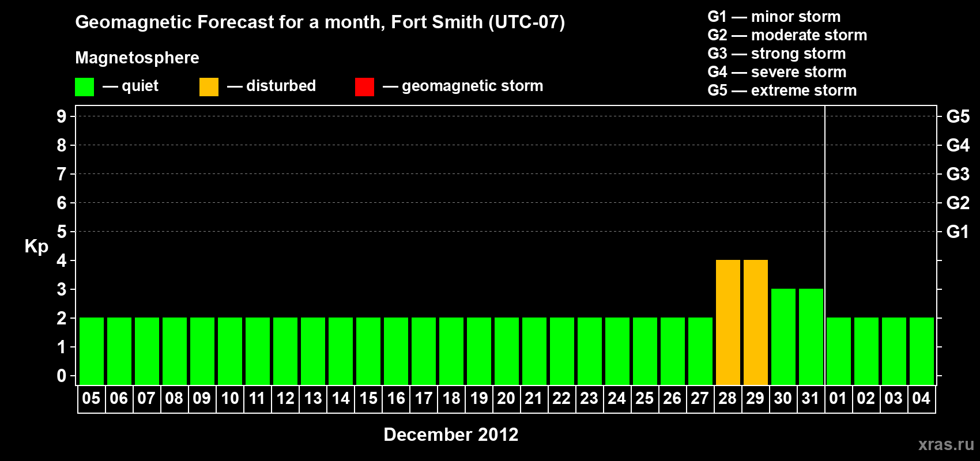This screenshot has width=980, height=461.
Task: Click the date label 04 on axis
Action: click(921, 399)
